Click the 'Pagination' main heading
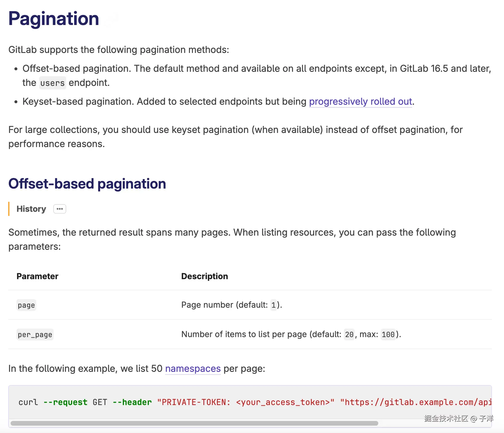This screenshot has height=433, width=504. pos(54,19)
